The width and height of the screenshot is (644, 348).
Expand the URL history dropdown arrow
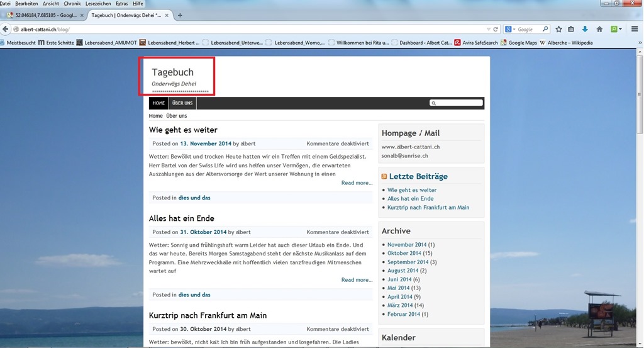point(489,29)
